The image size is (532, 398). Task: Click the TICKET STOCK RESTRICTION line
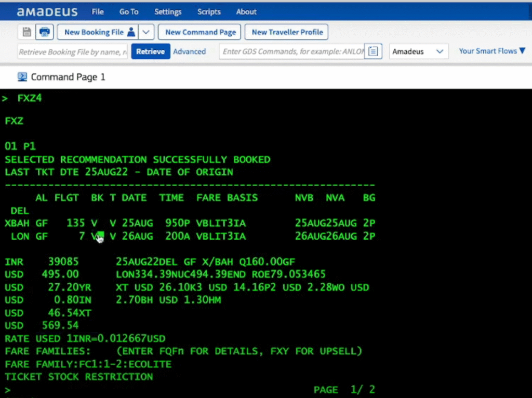79,377
